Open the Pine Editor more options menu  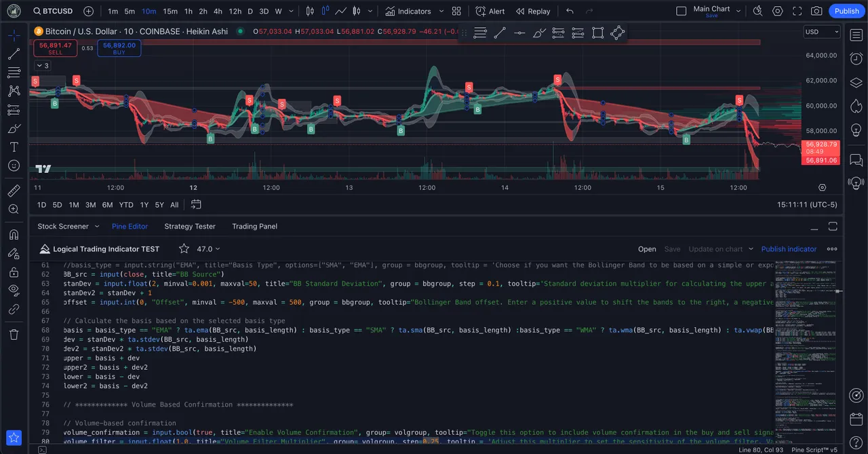point(832,249)
